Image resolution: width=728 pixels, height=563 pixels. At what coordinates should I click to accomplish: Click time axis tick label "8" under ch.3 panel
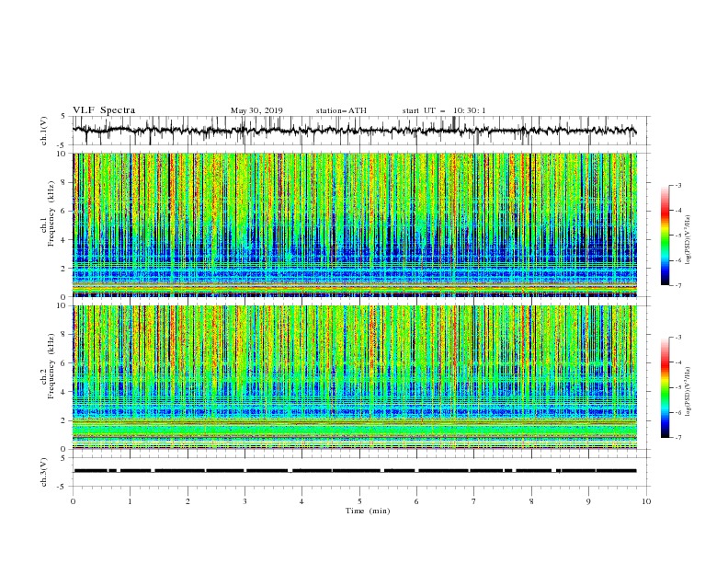tap(531, 501)
